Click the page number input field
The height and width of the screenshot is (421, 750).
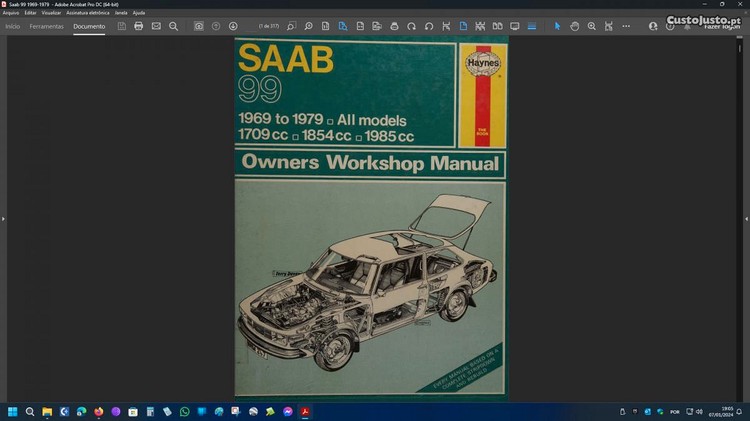[x=268, y=26]
